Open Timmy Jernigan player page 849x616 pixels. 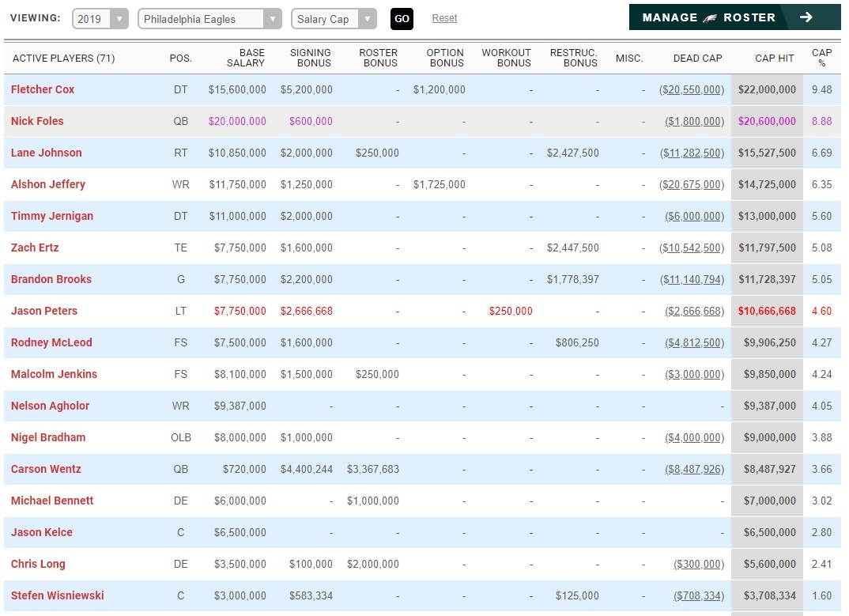(x=52, y=216)
